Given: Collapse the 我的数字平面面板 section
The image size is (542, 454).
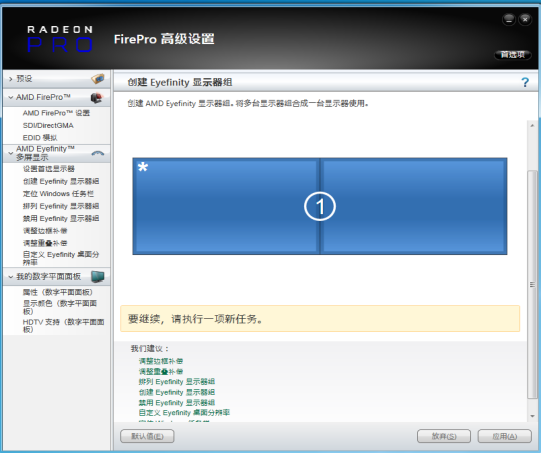Looking at the screenshot, I should point(10,277).
